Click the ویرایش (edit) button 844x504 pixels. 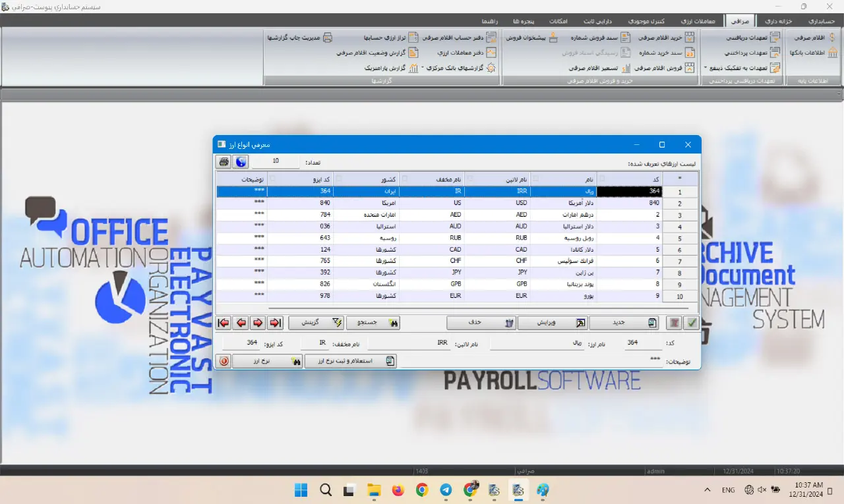click(552, 323)
